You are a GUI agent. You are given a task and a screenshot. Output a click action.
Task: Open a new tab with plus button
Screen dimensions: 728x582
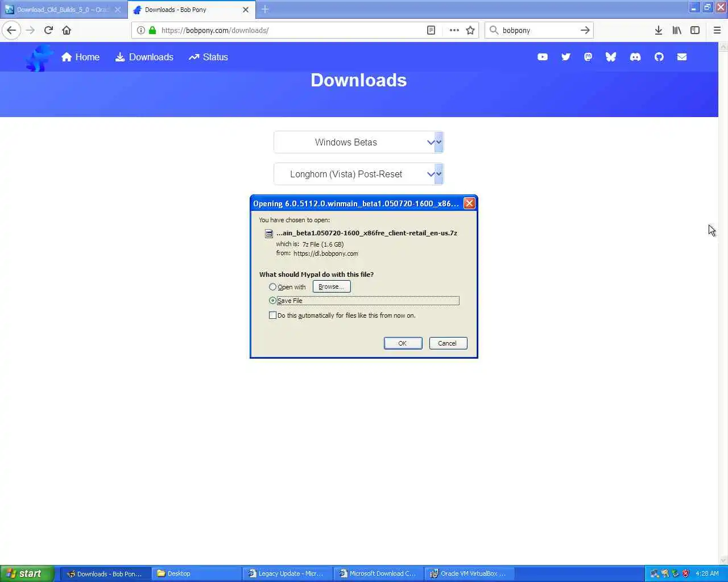click(265, 10)
